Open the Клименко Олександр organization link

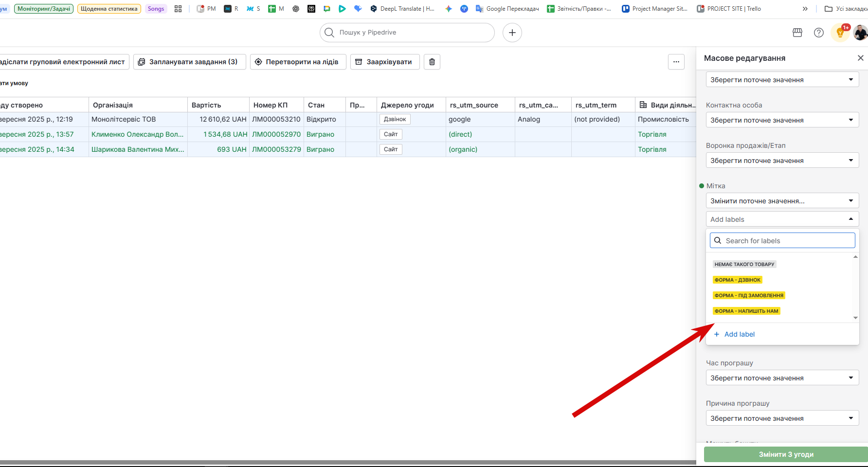pyautogui.click(x=138, y=134)
